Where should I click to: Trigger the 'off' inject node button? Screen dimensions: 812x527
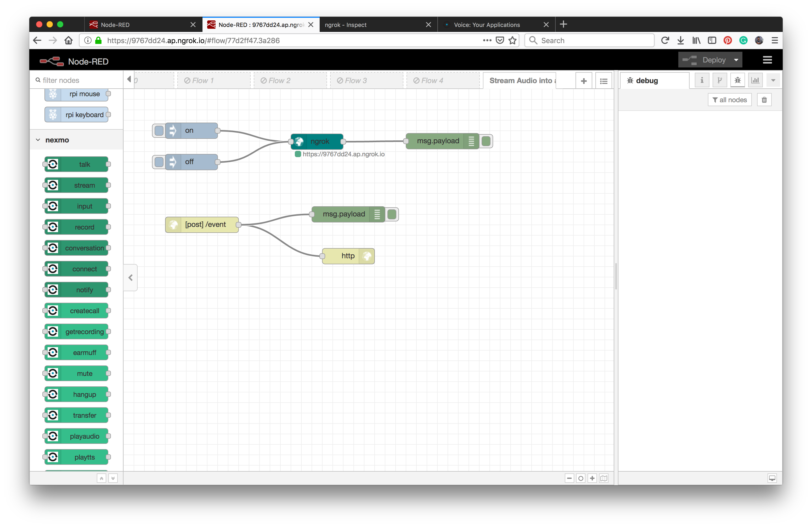click(159, 162)
